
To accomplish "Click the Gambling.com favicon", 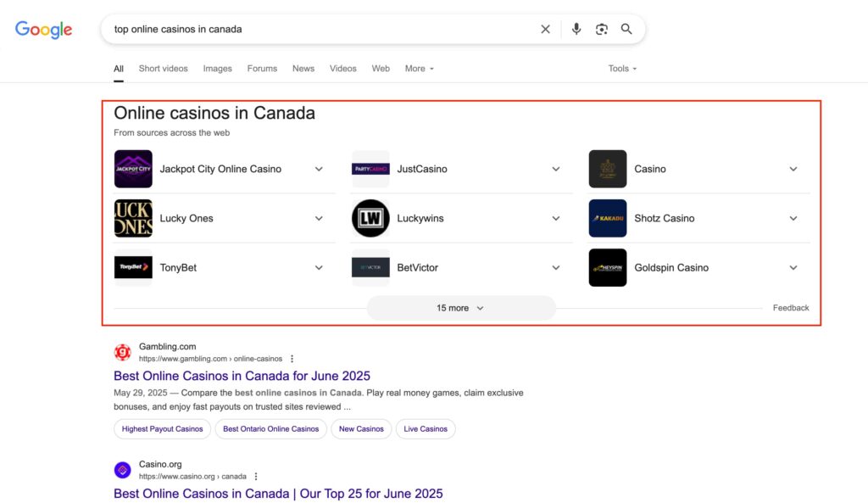I will click(x=122, y=352).
